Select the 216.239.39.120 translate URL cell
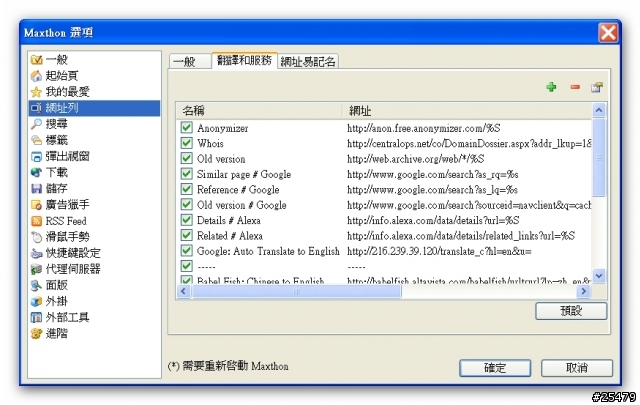This screenshot has height=405, width=640. pos(439,251)
